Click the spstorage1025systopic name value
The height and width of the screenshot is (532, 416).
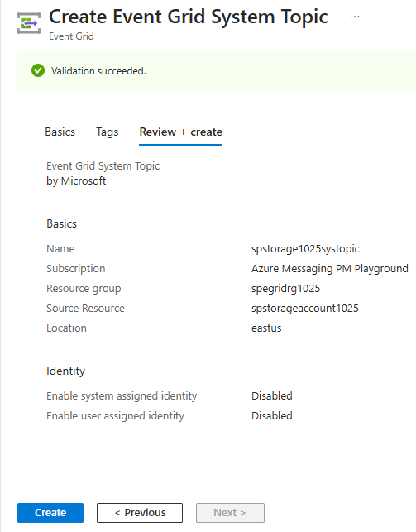(305, 249)
